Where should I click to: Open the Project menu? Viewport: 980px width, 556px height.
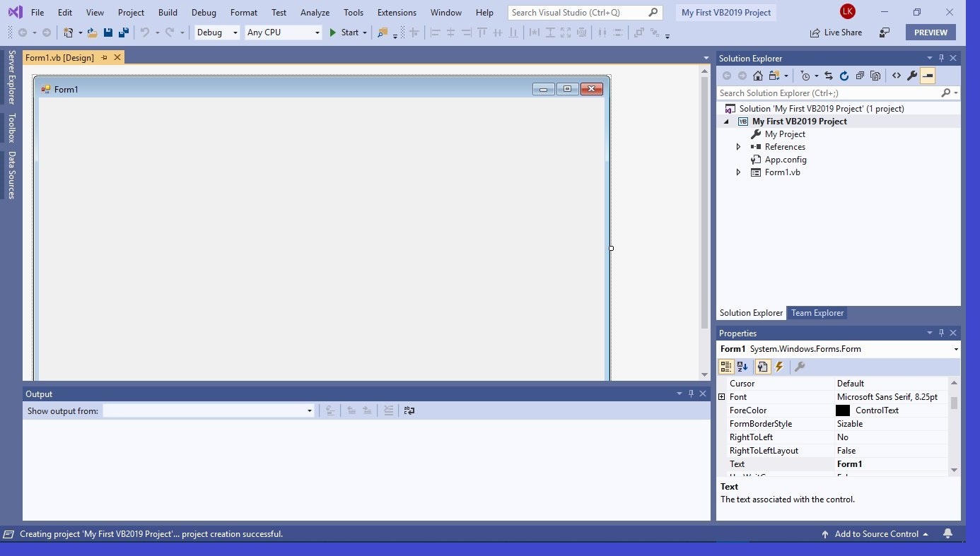point(131,13)
